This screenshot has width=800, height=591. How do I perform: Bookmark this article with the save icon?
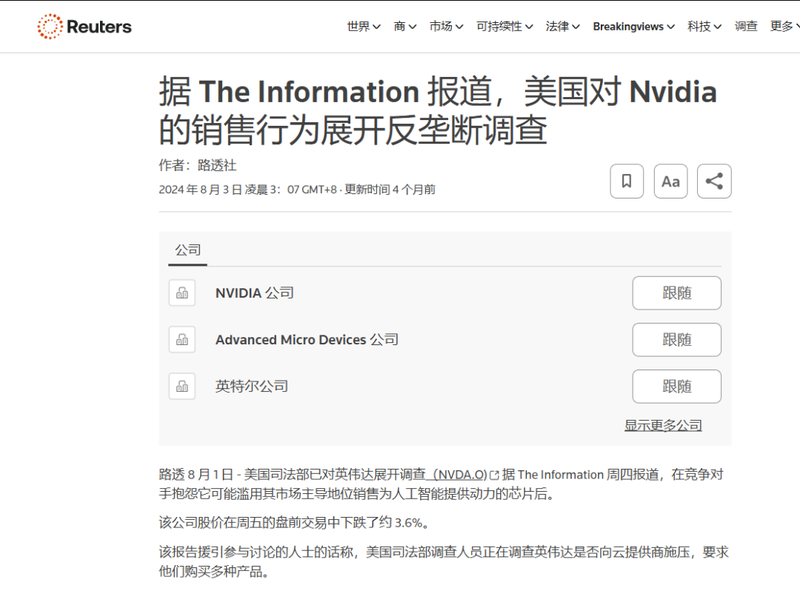coord(627,181)
